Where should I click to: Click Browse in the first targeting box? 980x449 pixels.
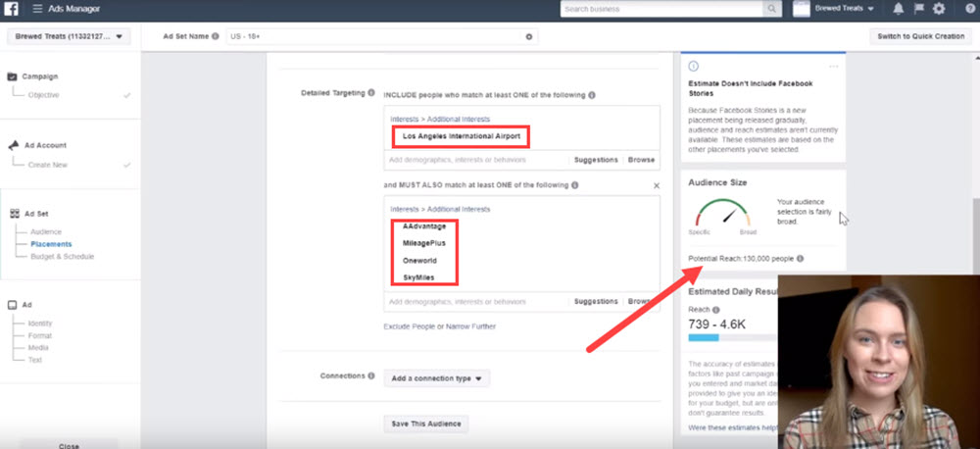click(641, 160)
